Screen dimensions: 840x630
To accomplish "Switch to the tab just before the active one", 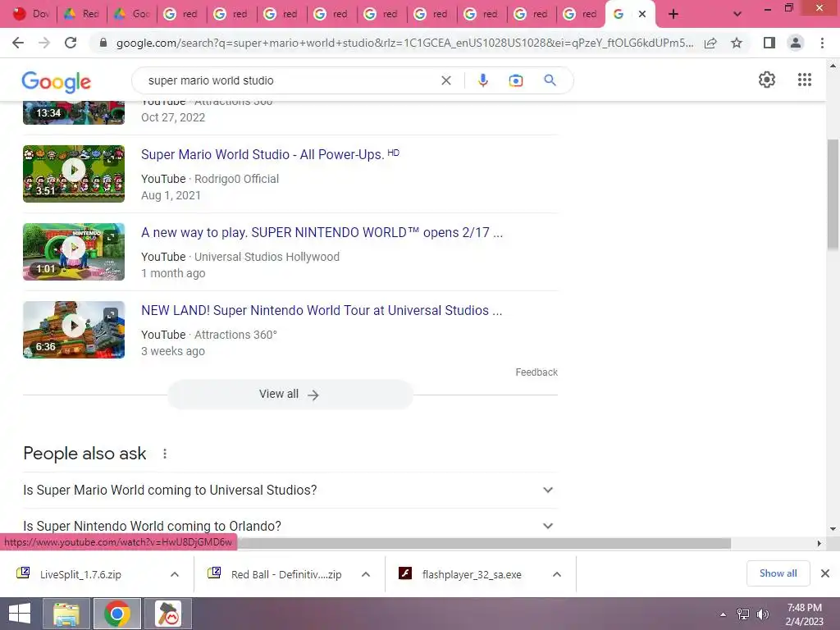I will point(580,14).
